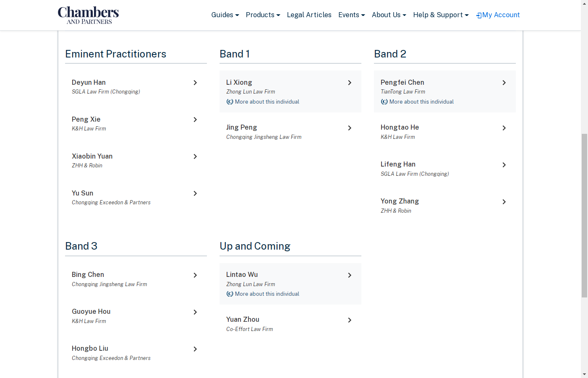Click the laurel icon in Li Xiong's card
588x378 pixels.
(x=230, y=102)
